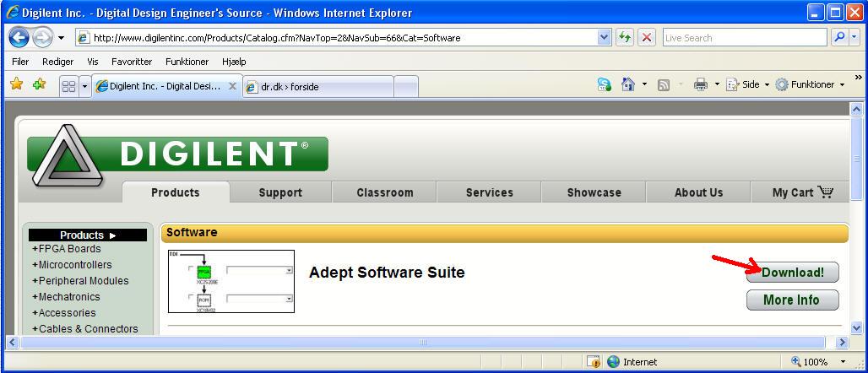This screenshot has height=373, width=868.
Task: Click the vertical scrollbar down arrow
Action: [856, 328]
